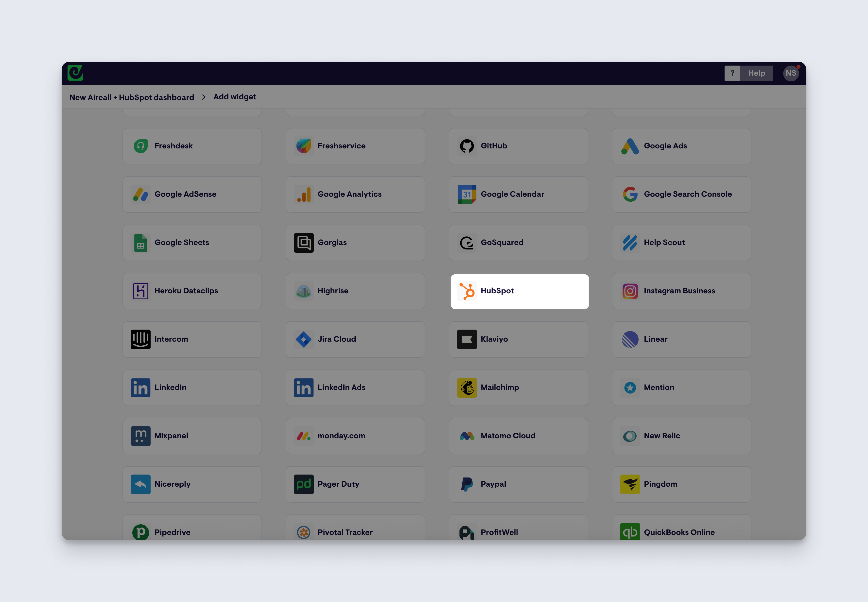Select the Google Ads icon
Viewport: 868px width, 602px height.
(630, 146)
